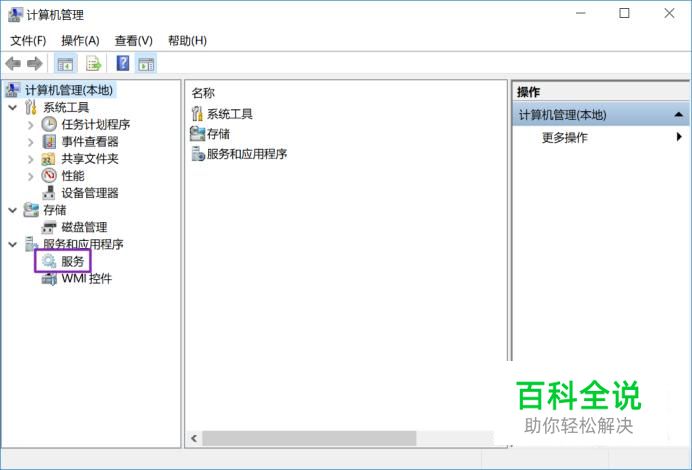Image resolution: width=692 pixels, height=470 pixels.
Task: Click the 操作 pane title
Action: [529, 92]
